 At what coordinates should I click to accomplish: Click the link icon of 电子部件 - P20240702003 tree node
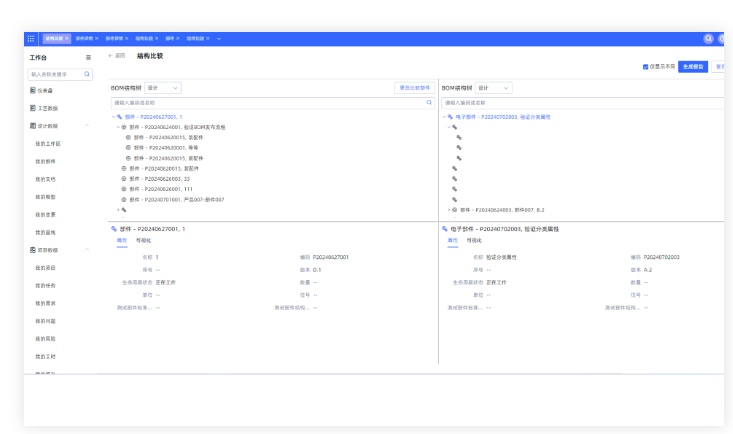point(450,117)
